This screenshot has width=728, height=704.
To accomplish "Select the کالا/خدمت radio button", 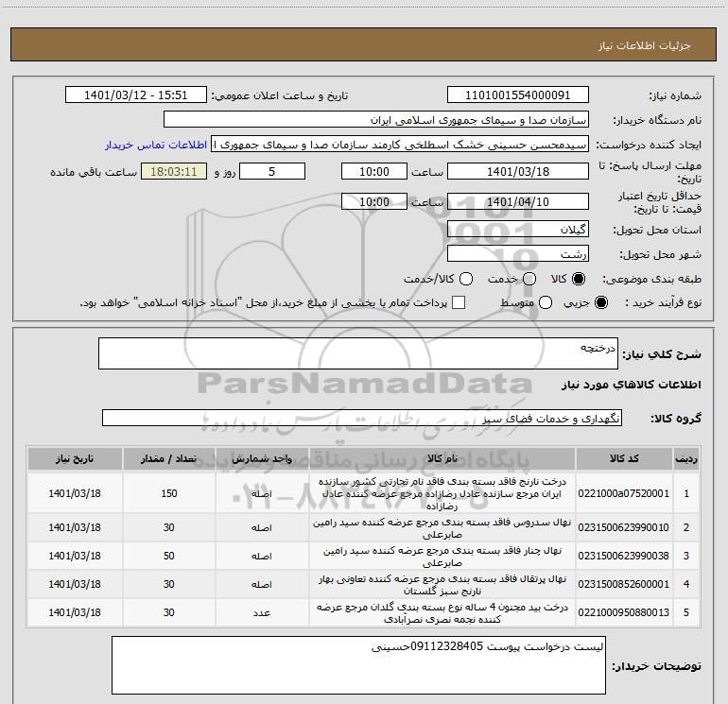I will [466, 279].
